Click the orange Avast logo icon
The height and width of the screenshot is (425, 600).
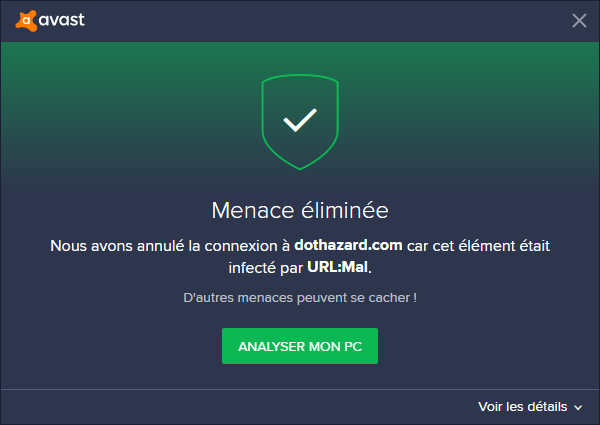(28, 20)
